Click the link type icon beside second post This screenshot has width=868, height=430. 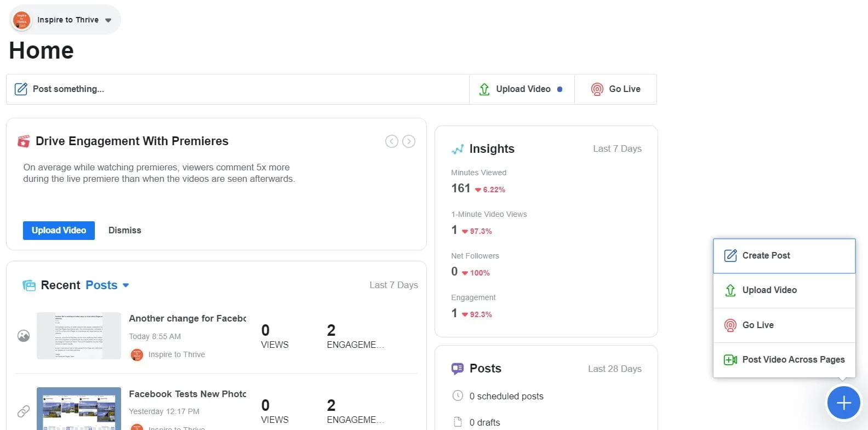[x=24, y=411]
